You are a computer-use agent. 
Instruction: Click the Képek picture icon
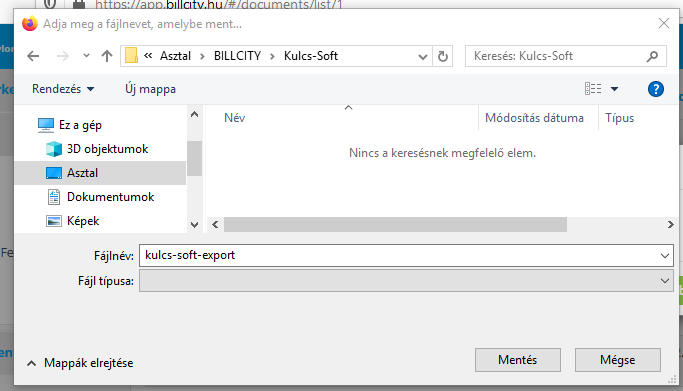pyautogui.click(x=54, y=221)
